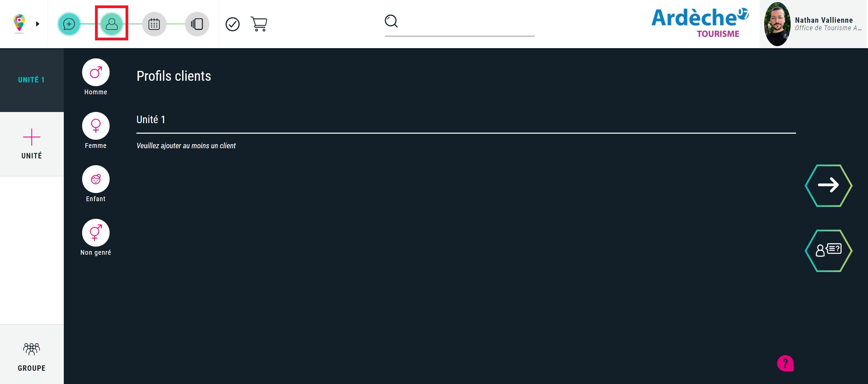Screen dimensions: 868x384
Task: Select the client profile step icon
Action: (112, 24)
